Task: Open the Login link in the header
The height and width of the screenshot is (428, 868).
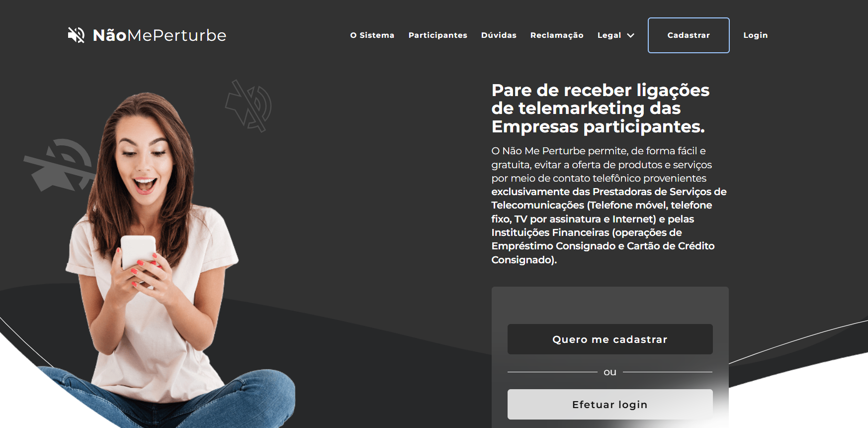Action: coord(756,35)
